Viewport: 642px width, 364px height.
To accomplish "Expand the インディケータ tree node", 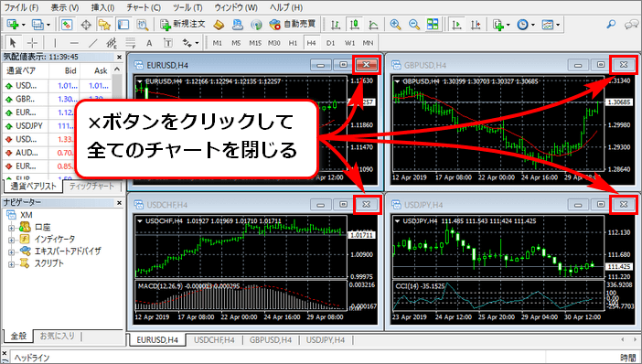I will click(11, 240).
